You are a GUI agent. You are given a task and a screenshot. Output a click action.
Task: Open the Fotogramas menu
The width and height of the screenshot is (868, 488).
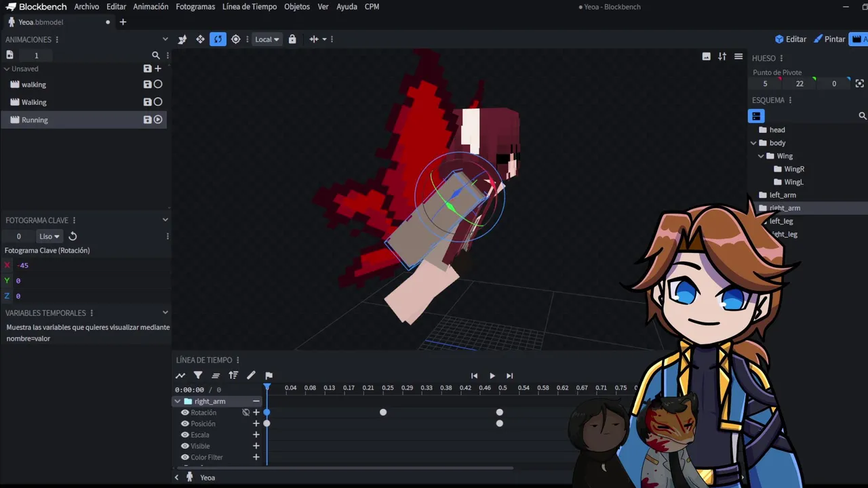click(x=195, y=7)
